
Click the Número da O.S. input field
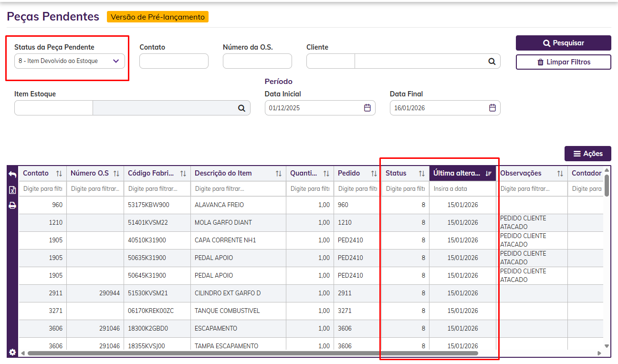click(257, 61)
